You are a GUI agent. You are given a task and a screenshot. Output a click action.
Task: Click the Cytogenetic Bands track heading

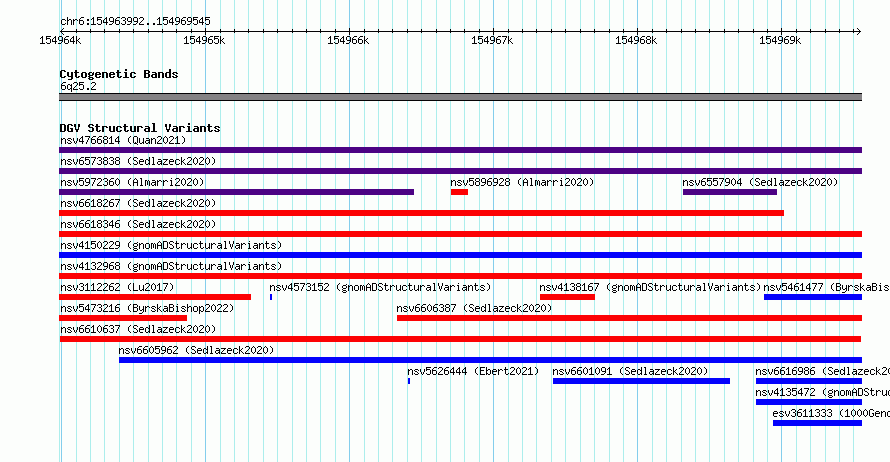(119, 74)
